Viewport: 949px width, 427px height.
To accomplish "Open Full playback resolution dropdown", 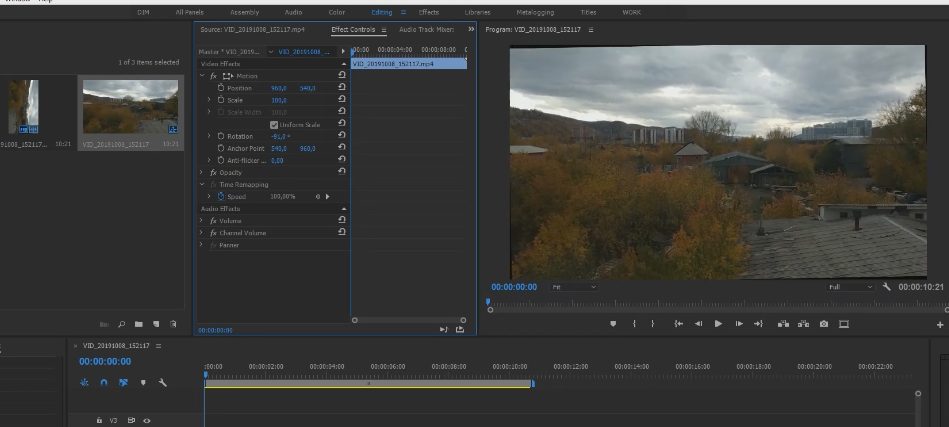I will 850,287.
